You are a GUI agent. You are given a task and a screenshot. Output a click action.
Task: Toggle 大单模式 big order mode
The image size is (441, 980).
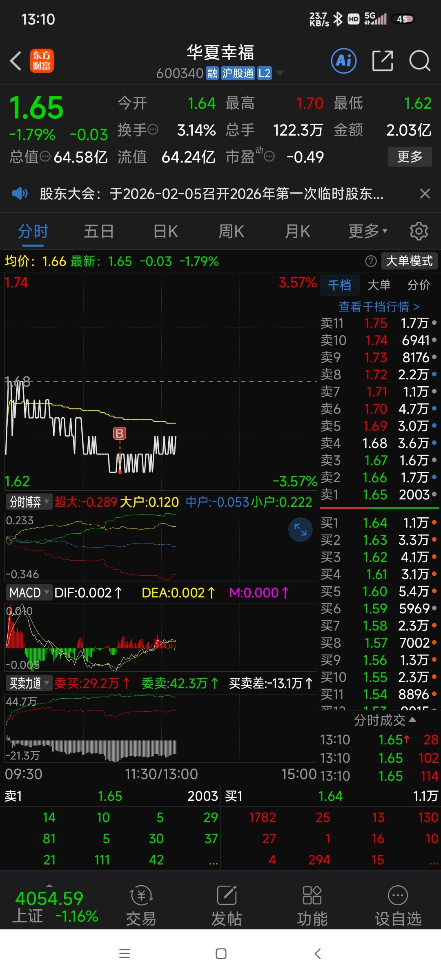point(409,261)
